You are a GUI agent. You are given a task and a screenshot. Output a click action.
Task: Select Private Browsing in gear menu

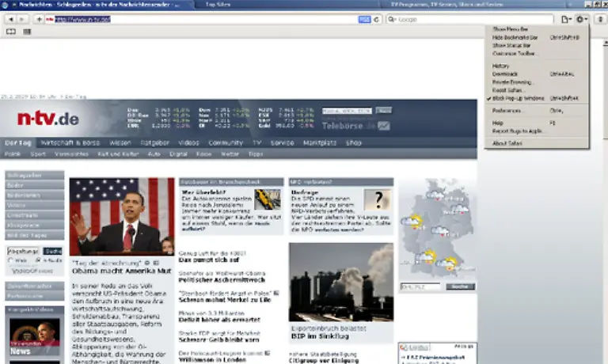point(537,82)
